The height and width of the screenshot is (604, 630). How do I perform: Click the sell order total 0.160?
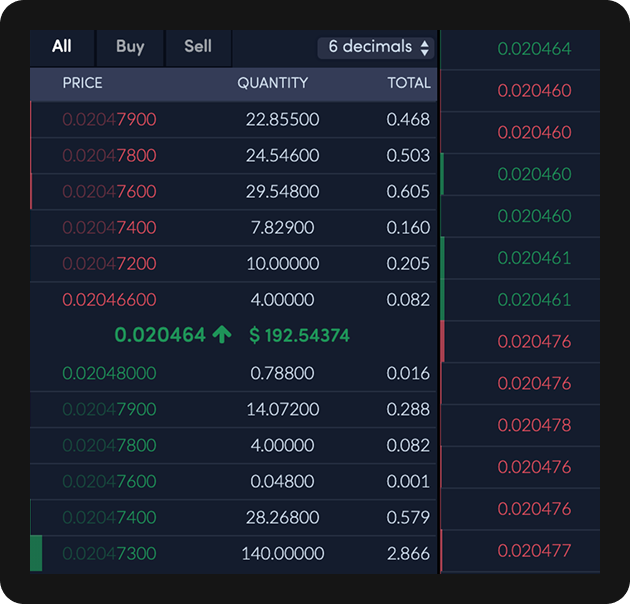click(408, 228)
